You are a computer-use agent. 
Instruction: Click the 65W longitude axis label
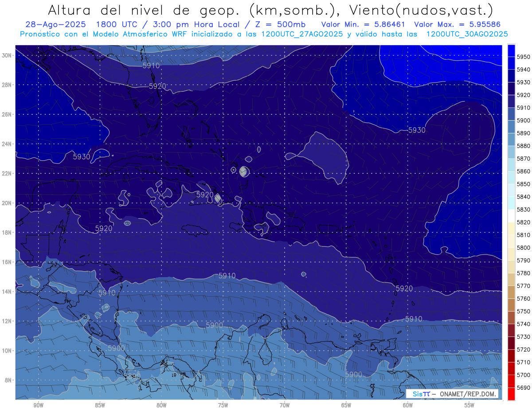pos(346,405)
